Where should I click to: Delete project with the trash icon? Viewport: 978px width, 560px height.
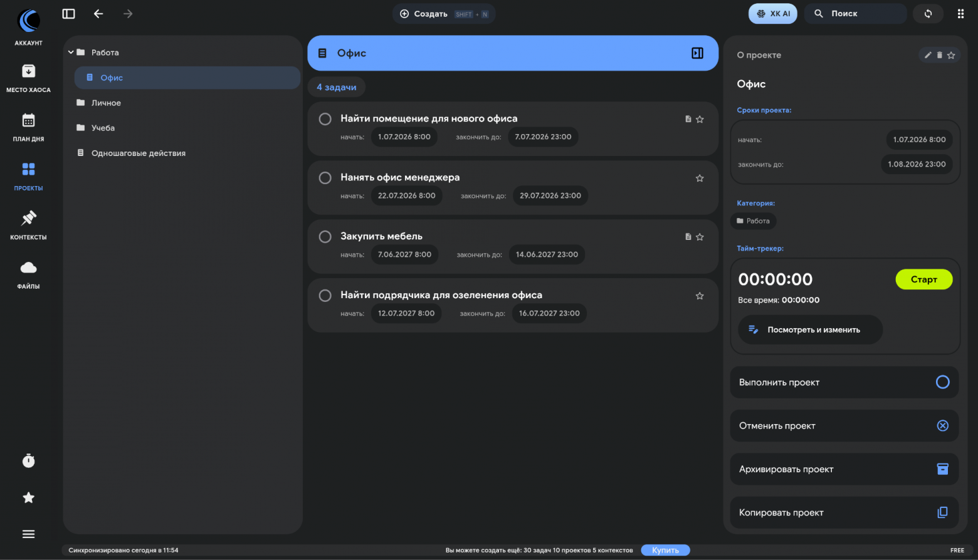[x=939, y=55]
